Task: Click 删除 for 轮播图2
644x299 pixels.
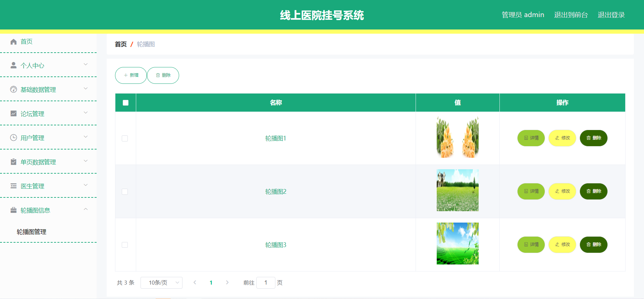Action: pyautogui.click(x=594, y=191)
